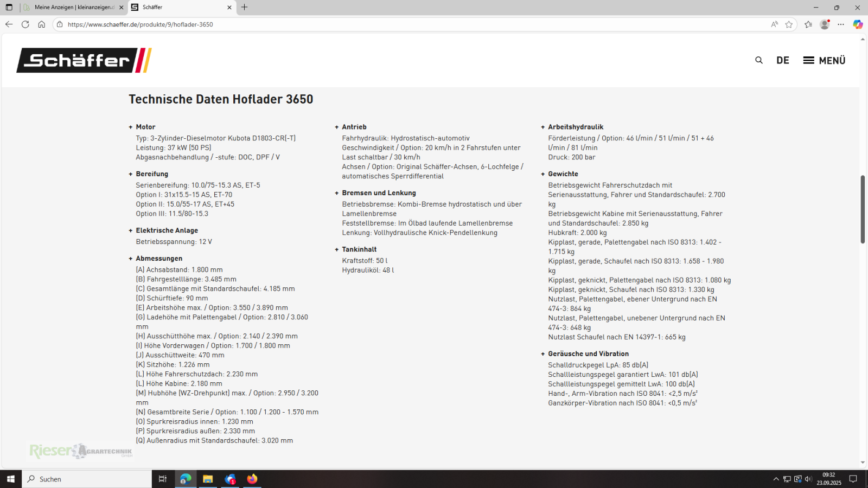Toggle read aloud in the address bar
868x488 pixels.
[x=774, y=24]
